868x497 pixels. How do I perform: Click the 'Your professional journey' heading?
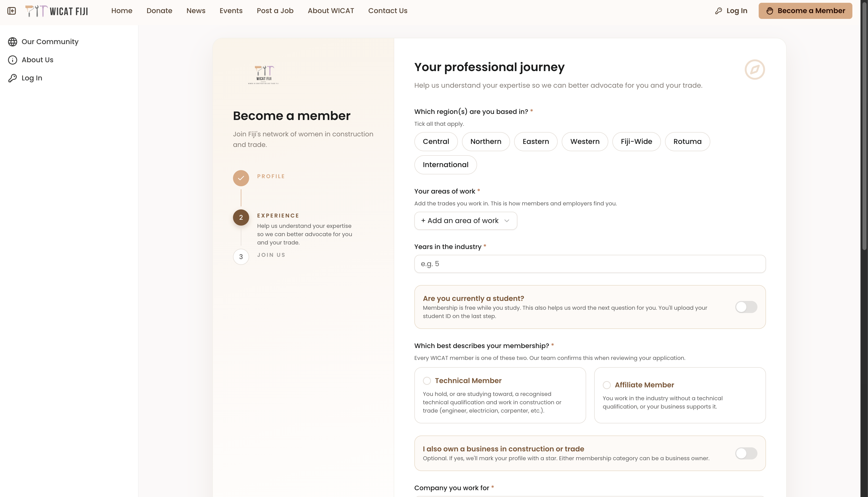pyautogui.click(x=489, y=67)
